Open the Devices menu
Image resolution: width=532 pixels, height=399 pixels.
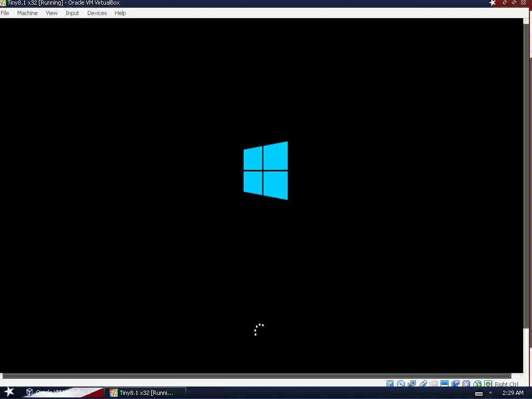[x=97, y=13]
